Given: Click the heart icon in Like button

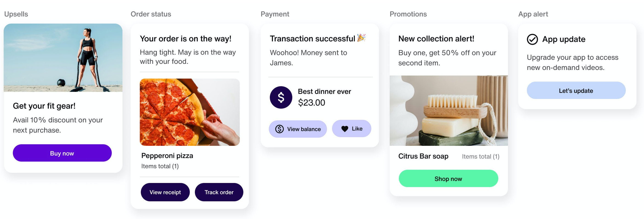Looking at the screenshot, I should pyautogui.click(x=345, y=129).
